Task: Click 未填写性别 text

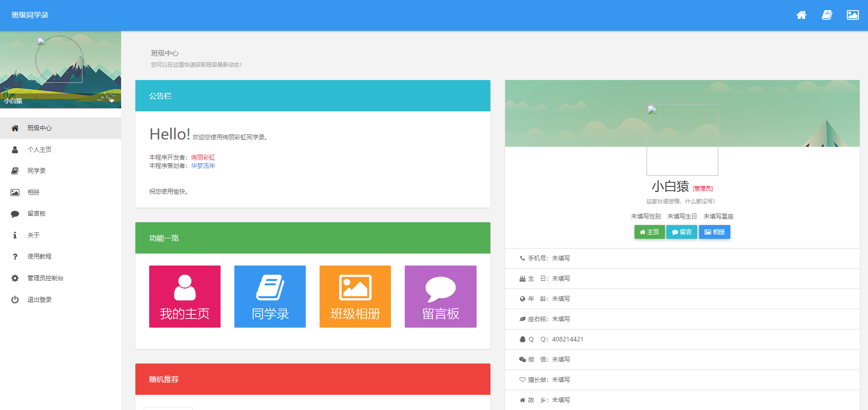Action: point(646,216)
